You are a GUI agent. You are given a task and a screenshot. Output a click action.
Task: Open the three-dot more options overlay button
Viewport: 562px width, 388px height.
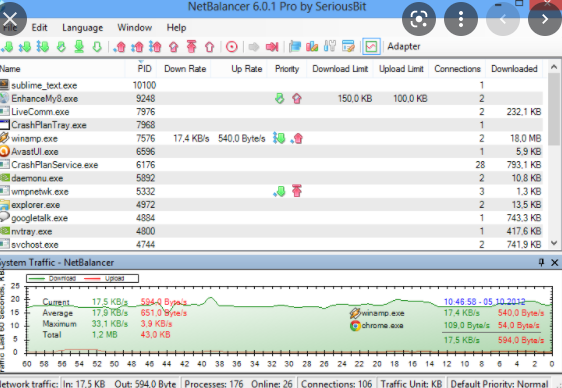click(x=461, y=19)
